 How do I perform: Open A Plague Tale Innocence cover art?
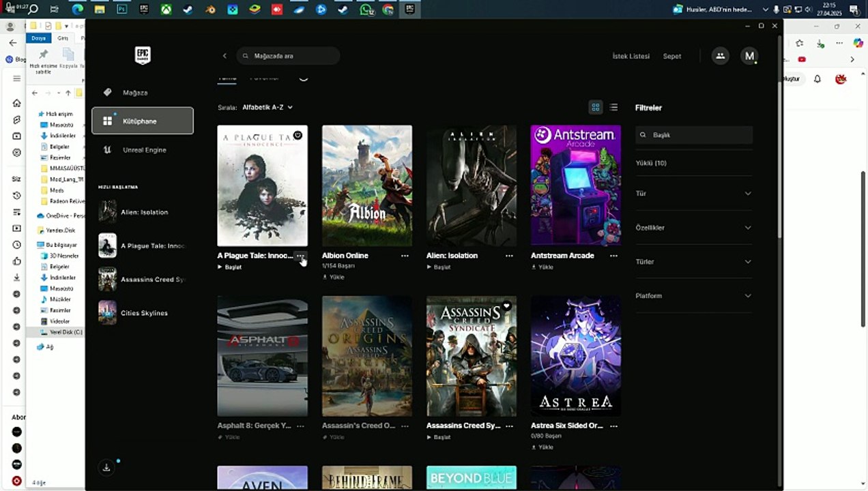[262, 185]
